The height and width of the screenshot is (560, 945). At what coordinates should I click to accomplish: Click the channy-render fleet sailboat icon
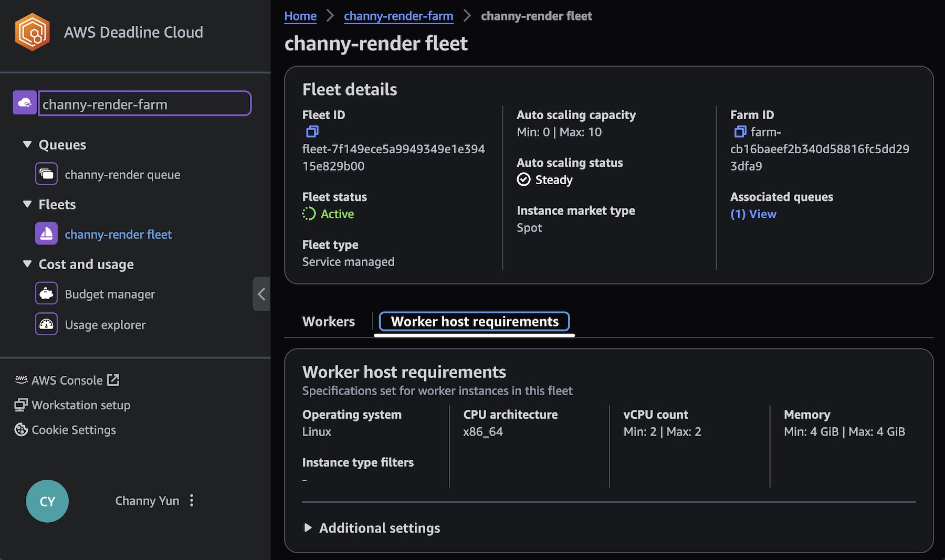pos(46,234)
